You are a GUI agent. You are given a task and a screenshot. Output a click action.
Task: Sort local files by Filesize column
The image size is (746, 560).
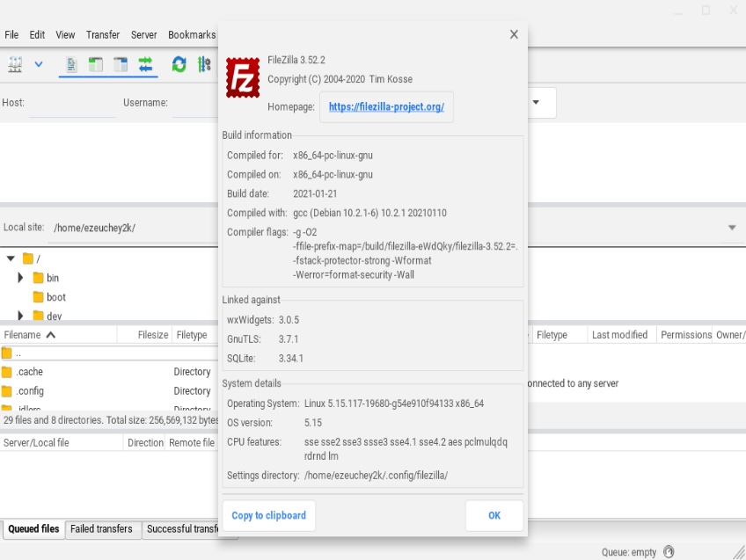[x=144, y=335]
